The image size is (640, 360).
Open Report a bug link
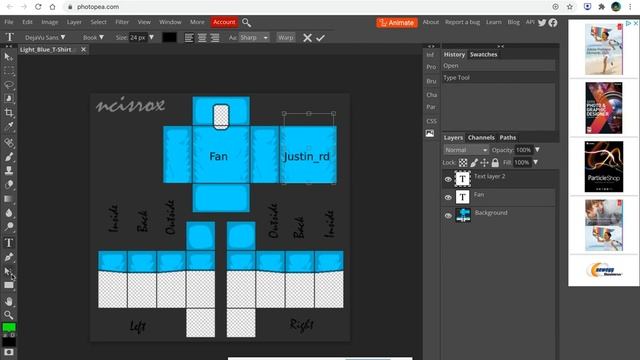click(462, 22)
